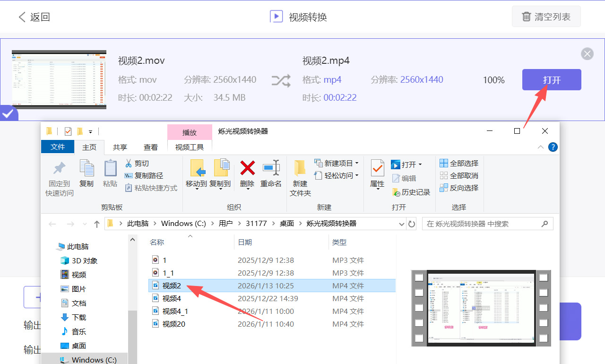The image size is (605, 364).
Task: Pin with 固定到快速访问 icon
Action: [x=59, y=176]
